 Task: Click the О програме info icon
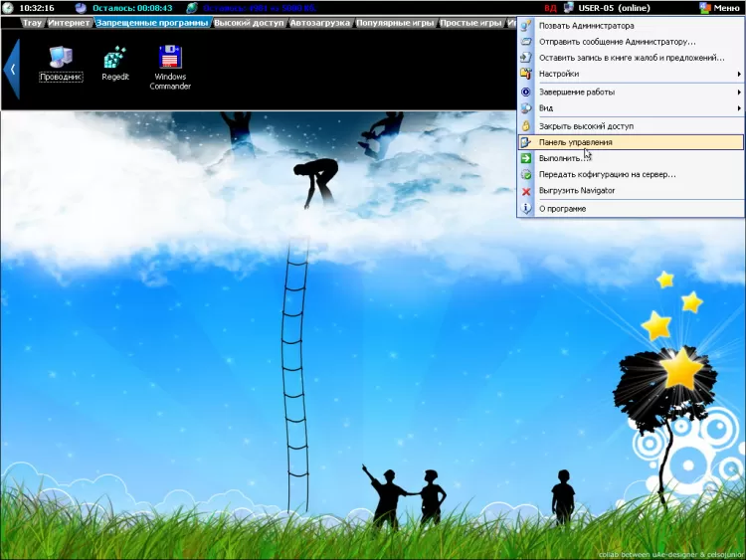click(x=526, y=209)
